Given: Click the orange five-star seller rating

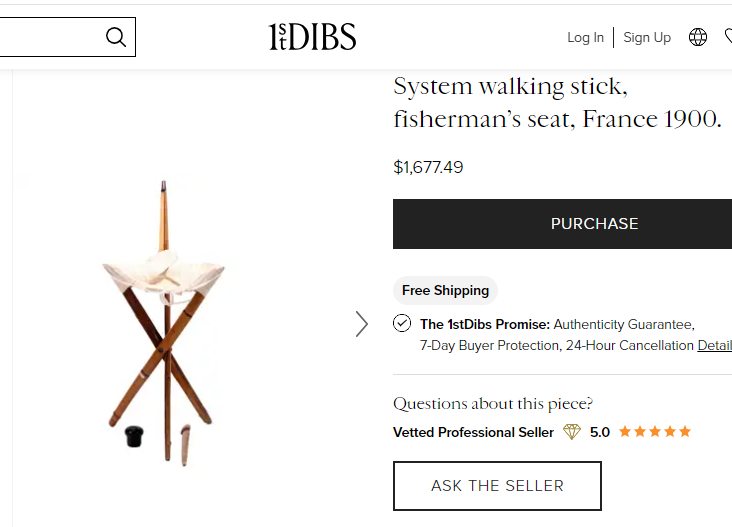Looking at the screenshot, I should pos(654,432).
